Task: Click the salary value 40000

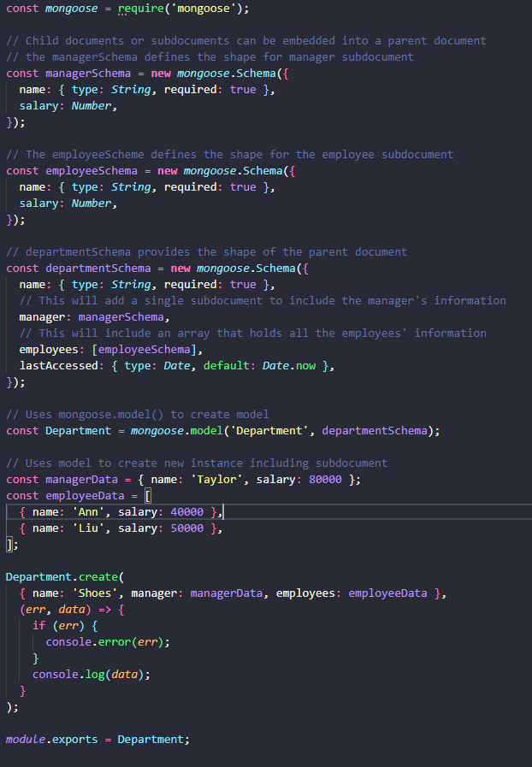Action: 187,512
